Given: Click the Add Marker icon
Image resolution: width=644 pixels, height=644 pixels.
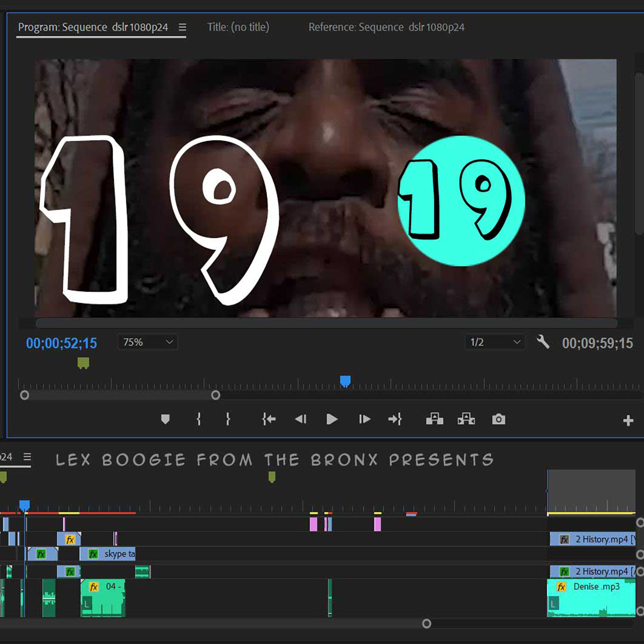Looking at the screenshot, I should click(x=165, y=419).
